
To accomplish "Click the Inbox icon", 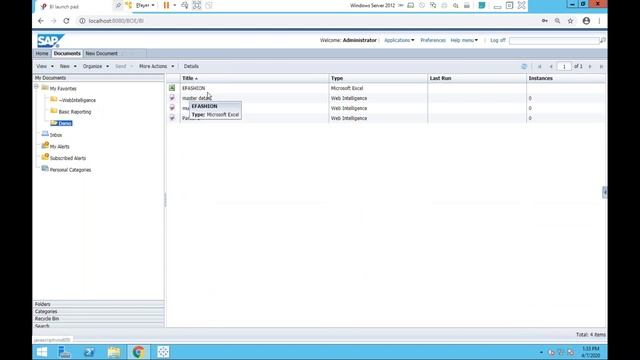I will click(45, 134).
